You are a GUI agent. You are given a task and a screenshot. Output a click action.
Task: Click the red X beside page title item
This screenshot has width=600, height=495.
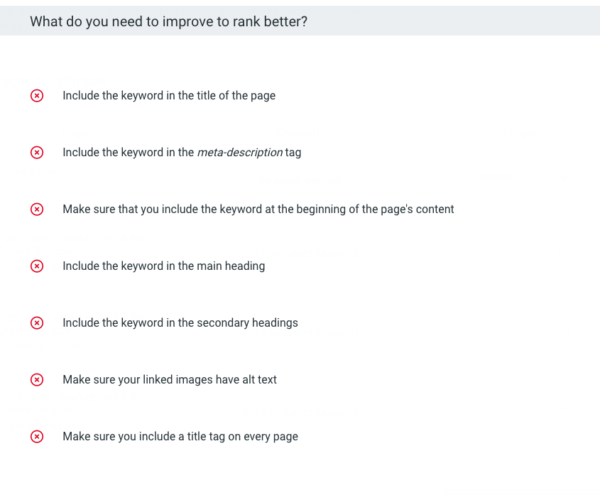pyautogui.click(x=37, y=96)
